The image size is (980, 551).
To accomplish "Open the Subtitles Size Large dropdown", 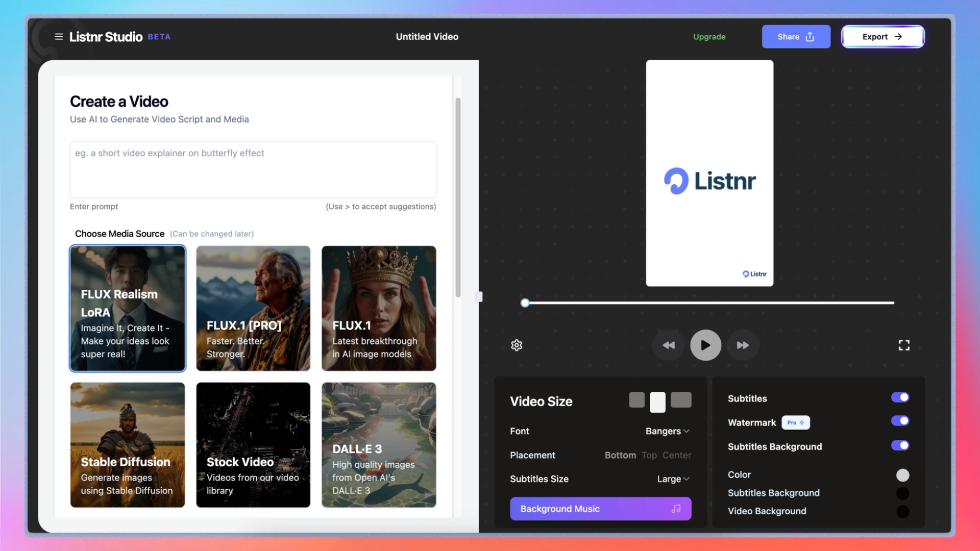I will tap(673, 479).
